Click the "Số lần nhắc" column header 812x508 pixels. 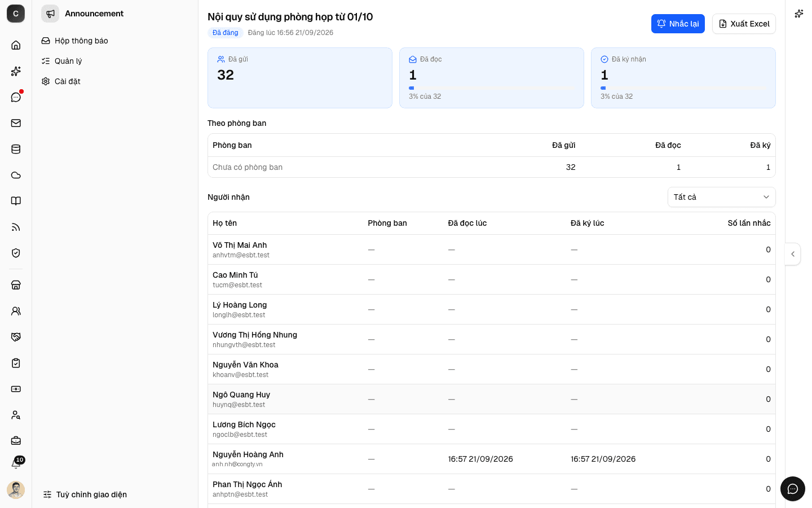coord(749,223)
